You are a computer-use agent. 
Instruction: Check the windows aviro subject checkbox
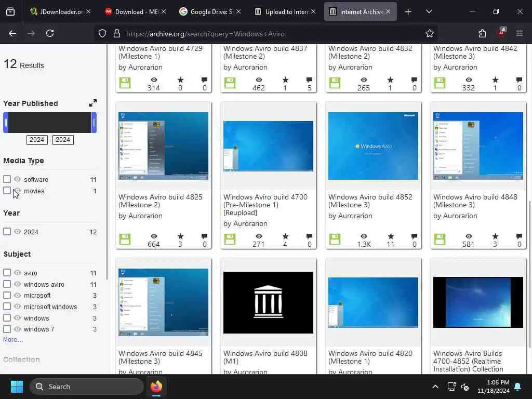pyautogui.click(x=7, y=284)
